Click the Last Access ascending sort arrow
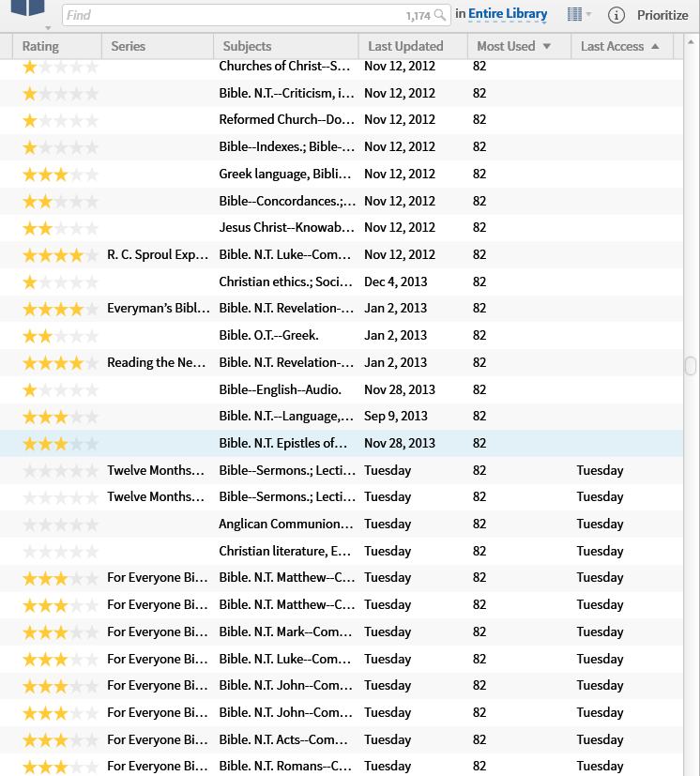This screenshot has height=776, width=700. (x=655, y=46)
